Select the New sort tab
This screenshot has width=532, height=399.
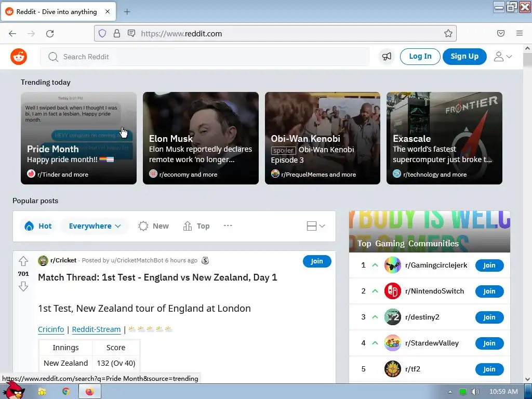click(154, 226)
